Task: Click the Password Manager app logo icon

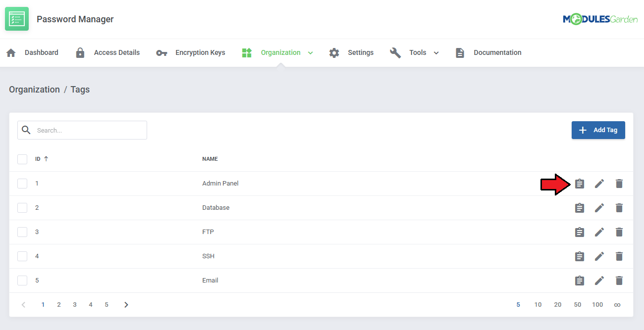Action: coord(17,19)
